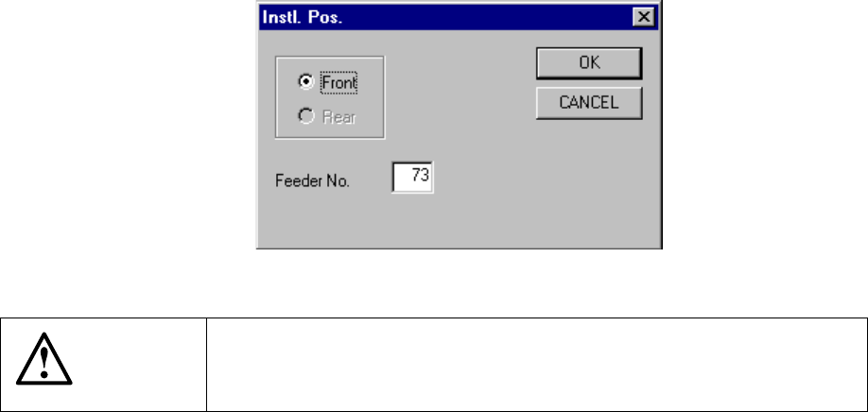Click the title text Instl. Pos.
Viewport: 868px width, 412px height.
click(303, 17)
